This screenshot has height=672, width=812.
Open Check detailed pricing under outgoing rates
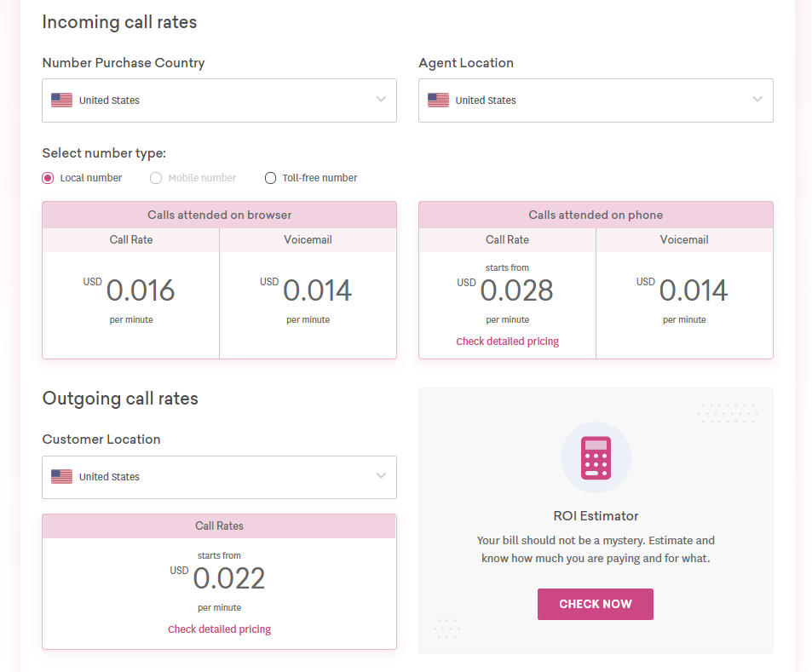coord(219,629)
